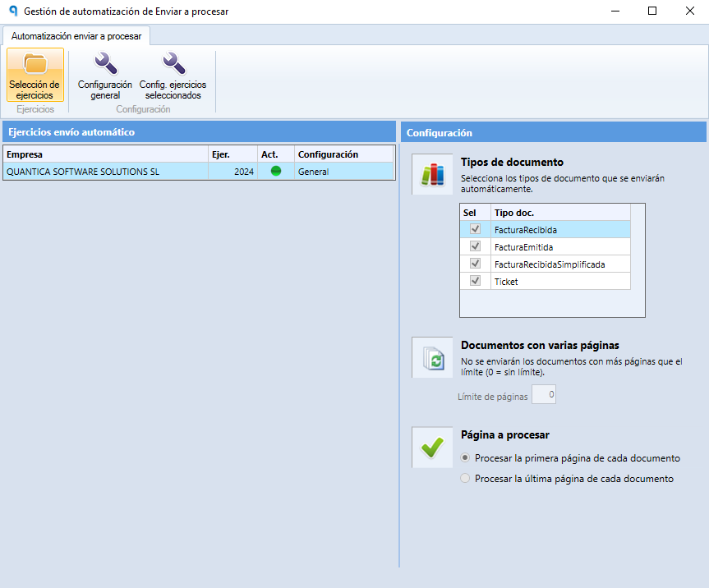Click the Límite de páginas input field
Viewport: 709px width, 588px height.
[x=544, y=394]
